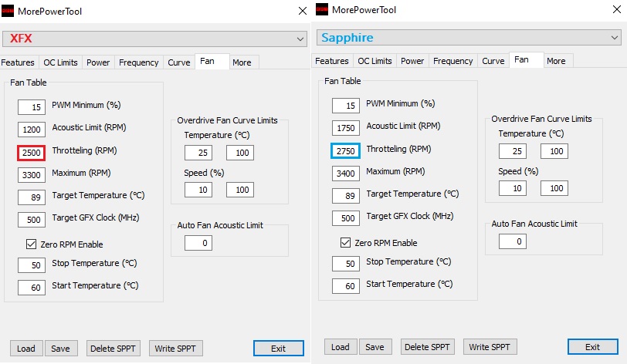Select Power tab in XFX window
This screenshot has height=364, width=627.
point(98,62)
